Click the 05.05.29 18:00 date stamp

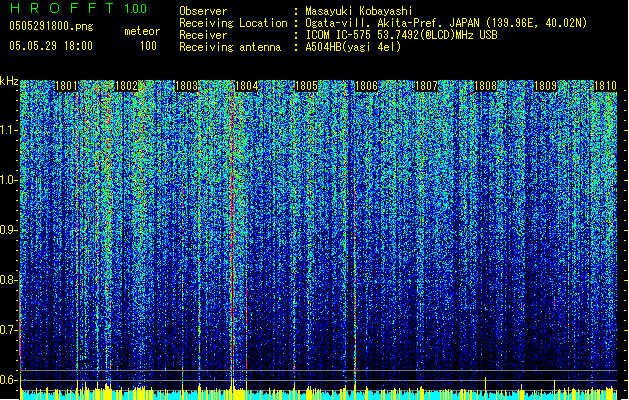[50, 46]
